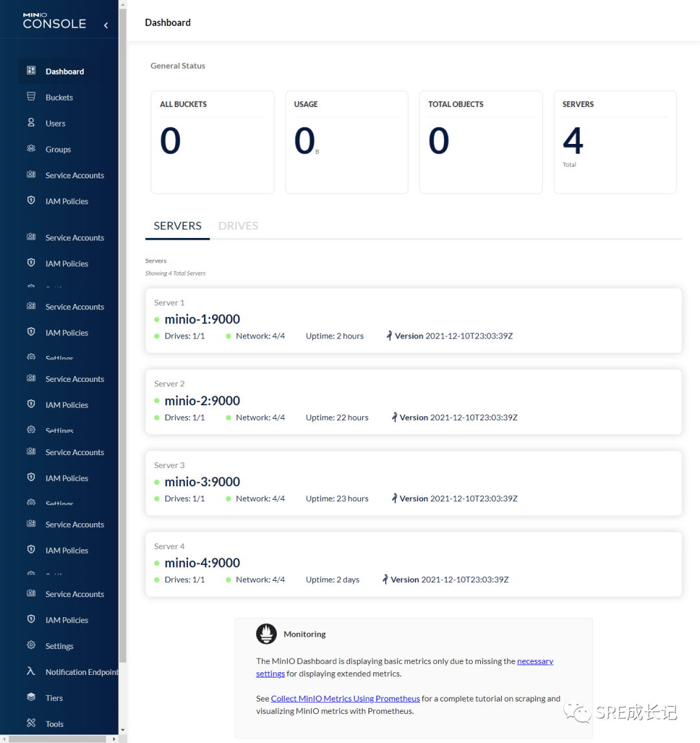Click the 'Uptime: 23 hours' text

tap(337, 499)
